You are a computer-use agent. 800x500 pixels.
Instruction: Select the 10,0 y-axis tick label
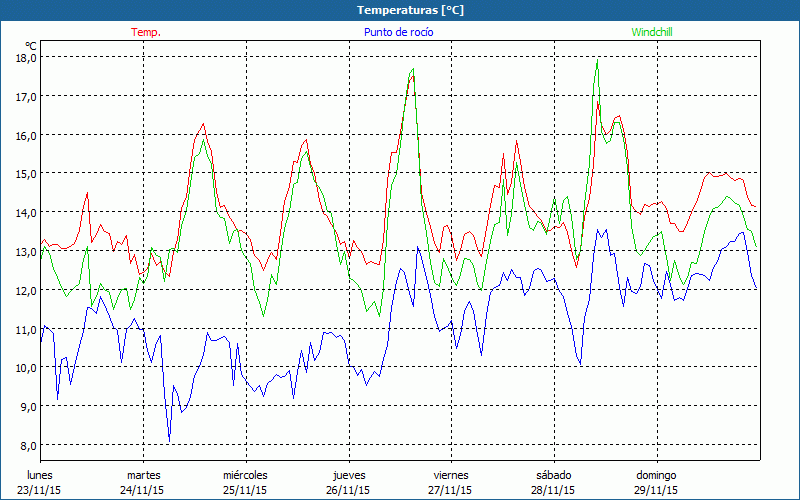(26, 367)
